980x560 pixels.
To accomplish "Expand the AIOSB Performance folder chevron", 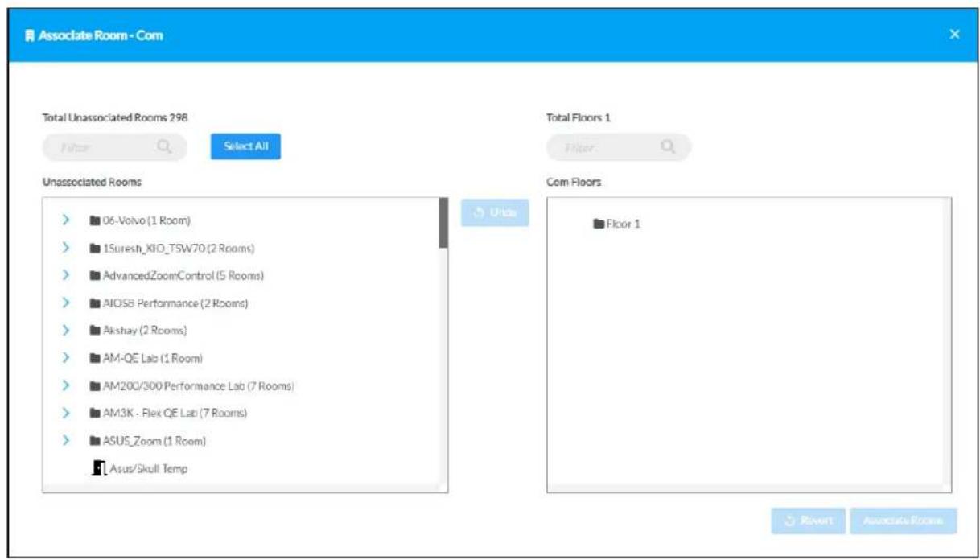I will [x=65, y=303].
